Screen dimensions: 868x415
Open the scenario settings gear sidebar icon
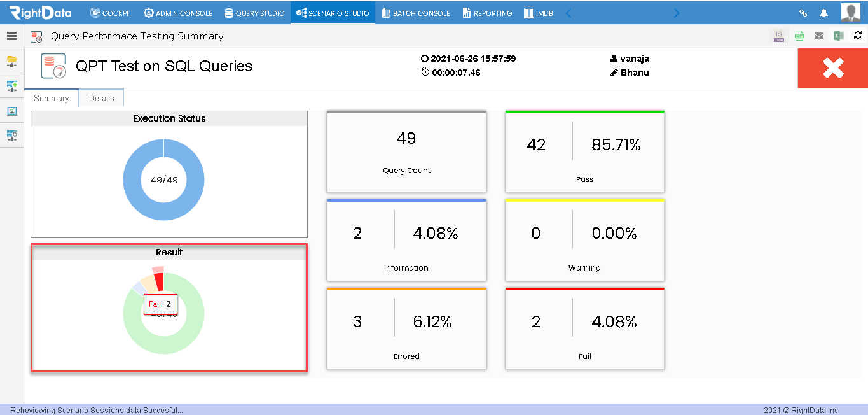pos(12,135)
